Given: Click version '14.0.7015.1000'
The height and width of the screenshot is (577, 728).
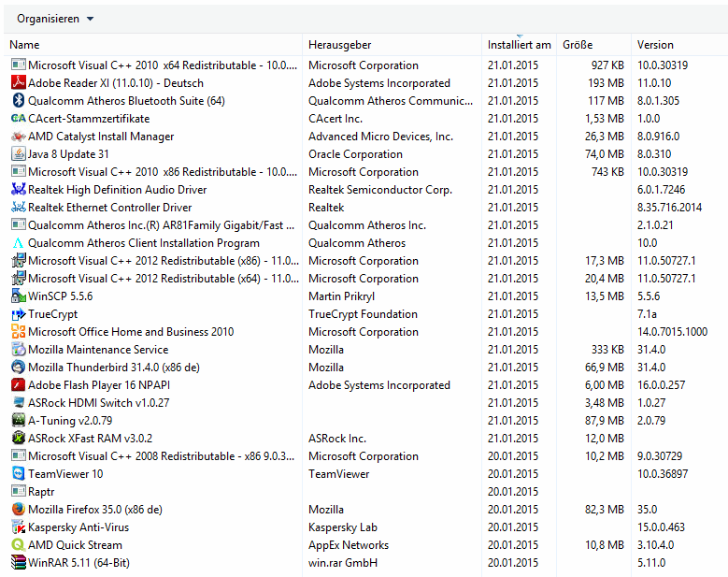Looking at the screenshot, I should [672, 332].
